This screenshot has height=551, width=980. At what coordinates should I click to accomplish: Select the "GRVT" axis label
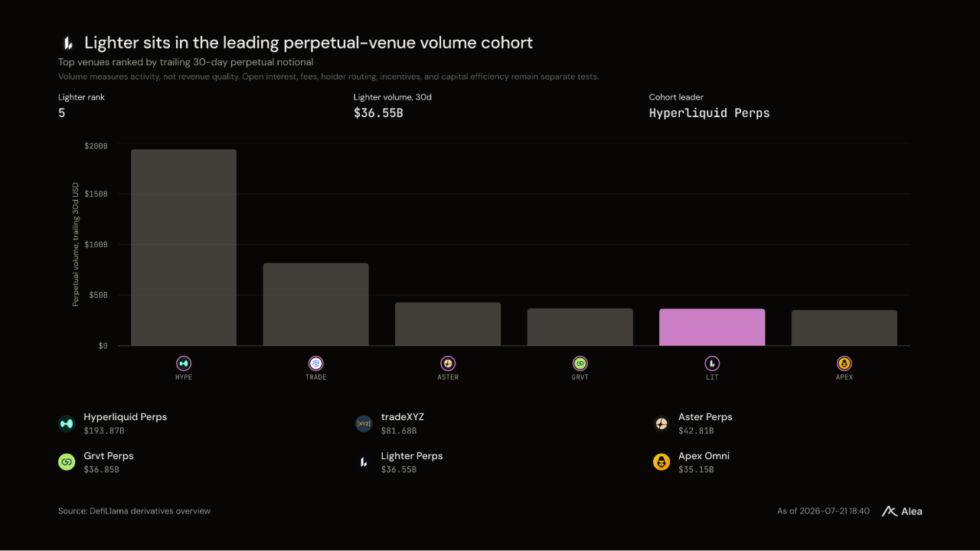click(580, 377)
